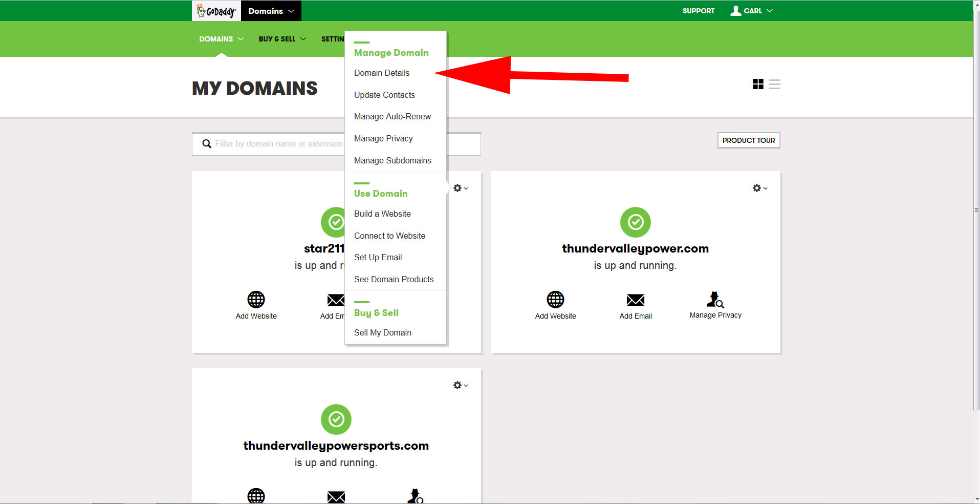Screen dimensions: 980x504
Task: Choose Manage Privacy in the dropdown menu
Action: coord(383,138)
